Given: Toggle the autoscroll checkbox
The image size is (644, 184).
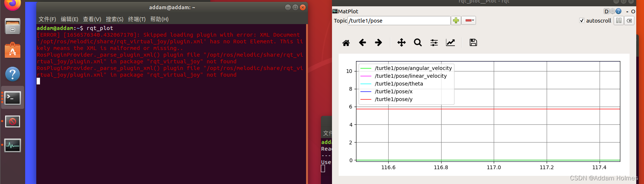Looking at the screenshot, I should click(582, 21).
